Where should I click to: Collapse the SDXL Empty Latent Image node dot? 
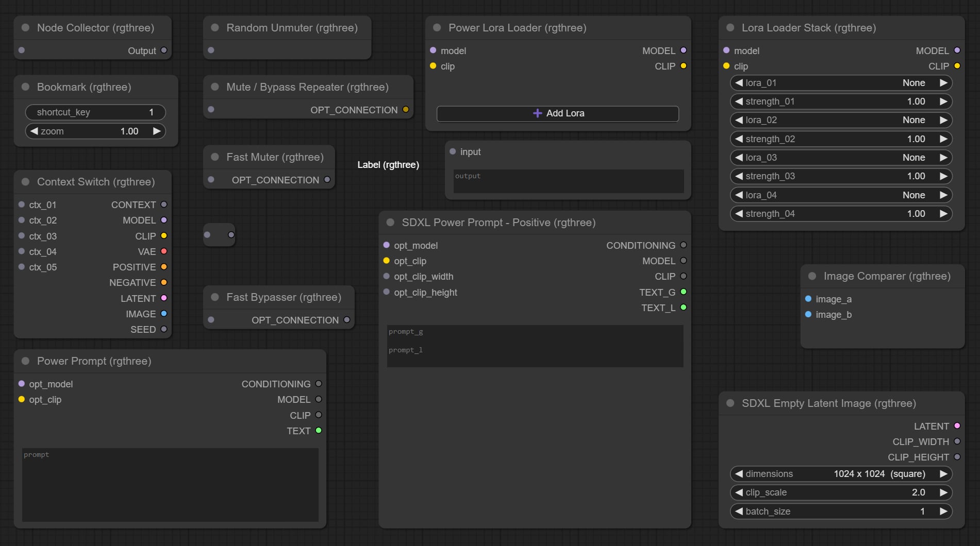730,403
